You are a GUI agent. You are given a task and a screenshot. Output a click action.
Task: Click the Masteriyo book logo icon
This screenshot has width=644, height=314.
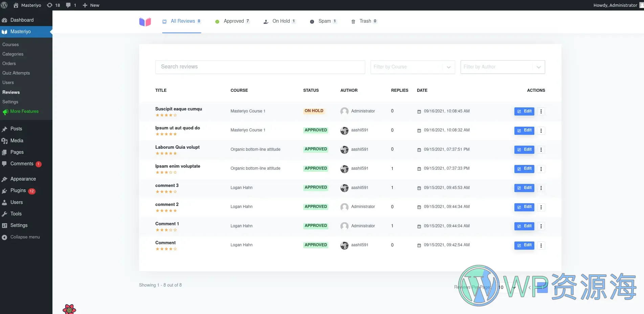(145, 22)
